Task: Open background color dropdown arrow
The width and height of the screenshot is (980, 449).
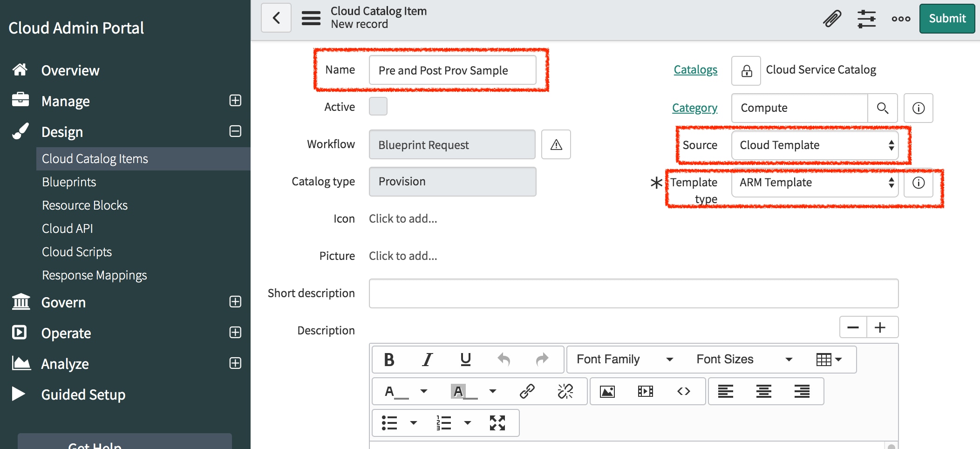Action: (x=492, y=392)
